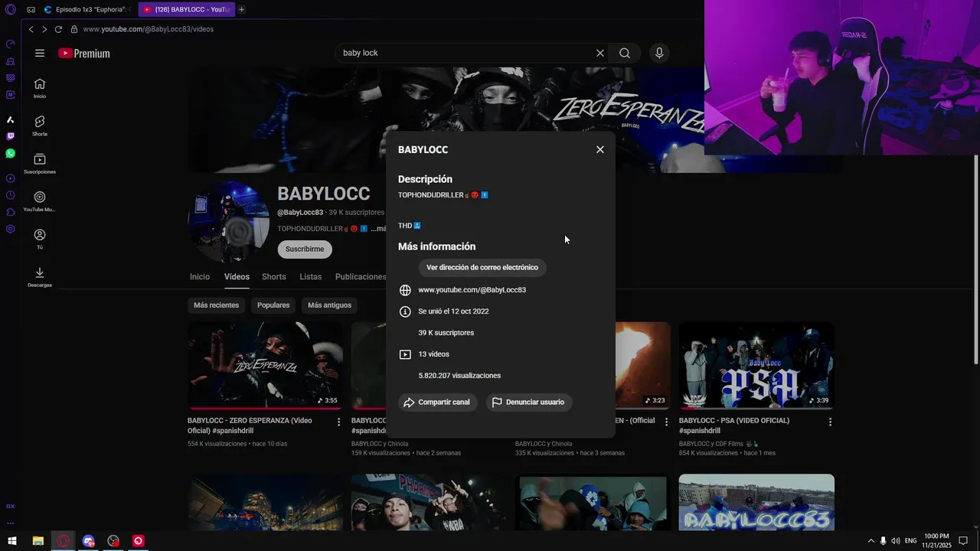The width and height of the screenshot is (980, 551).
Task: Open the channel Listas tab
Action: 310,277
